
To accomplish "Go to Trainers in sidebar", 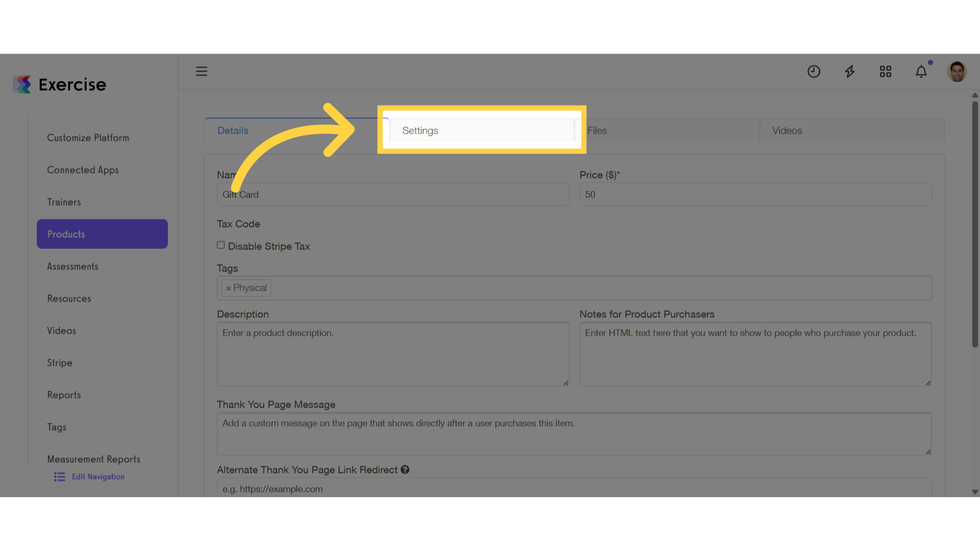I will [x=64, y=202].
